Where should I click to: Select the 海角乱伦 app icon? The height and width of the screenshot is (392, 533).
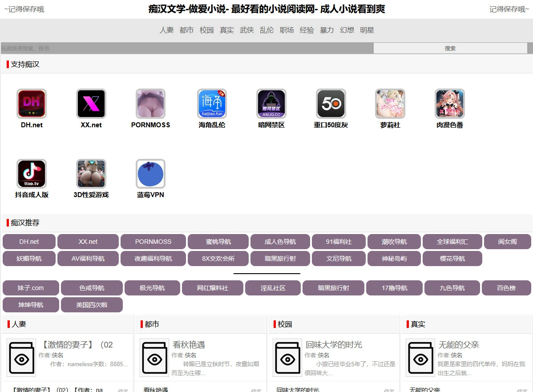(x=212, y=103)
